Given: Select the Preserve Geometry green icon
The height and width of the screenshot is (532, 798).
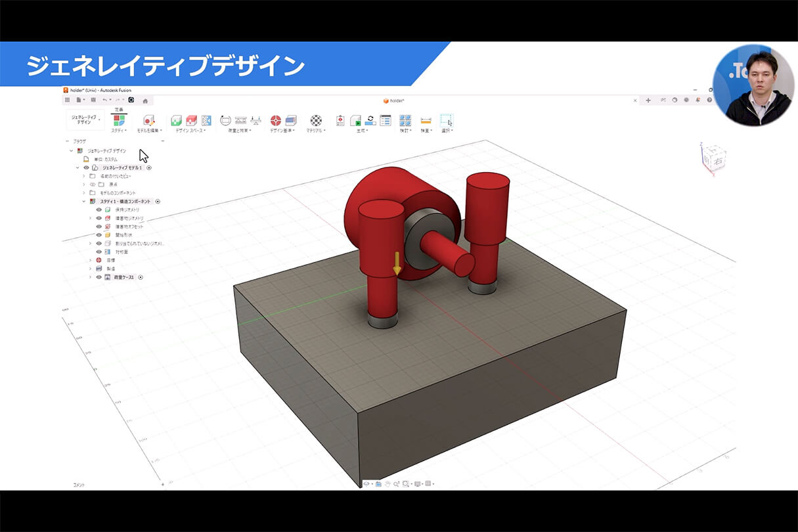Looking at the screenshot, I should [x=176, y=120].
